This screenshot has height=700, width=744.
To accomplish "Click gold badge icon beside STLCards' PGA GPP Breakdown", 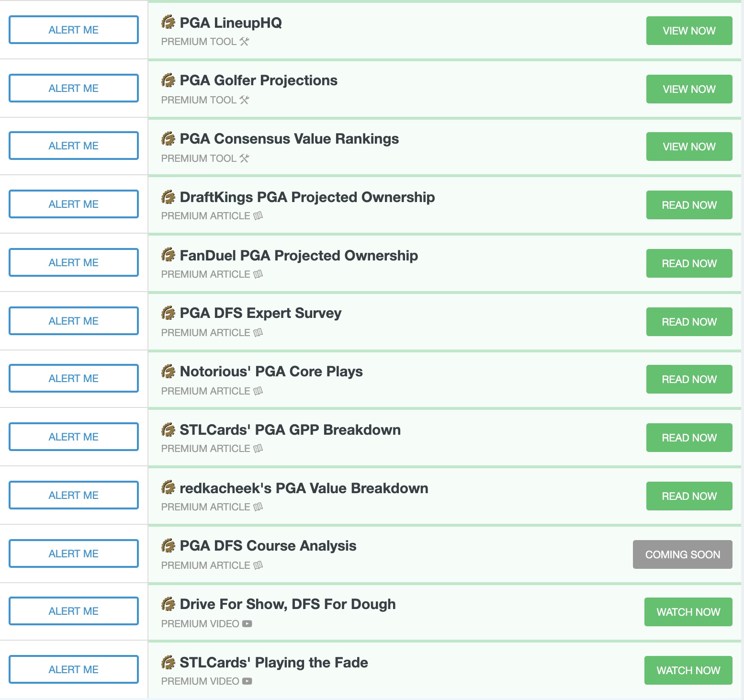I will click(168, 429).
